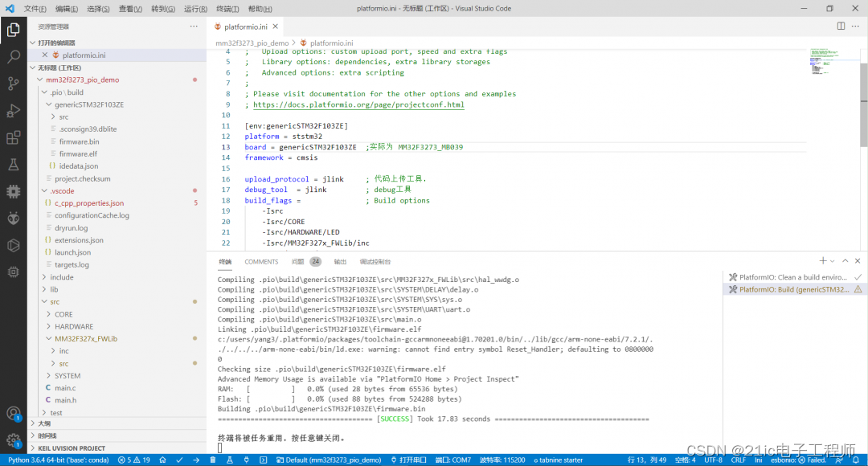Open editor More Actions ellipsis
The width and height of the screenshot is (868, 466).
pyautogui.click(x=856, y=26)
